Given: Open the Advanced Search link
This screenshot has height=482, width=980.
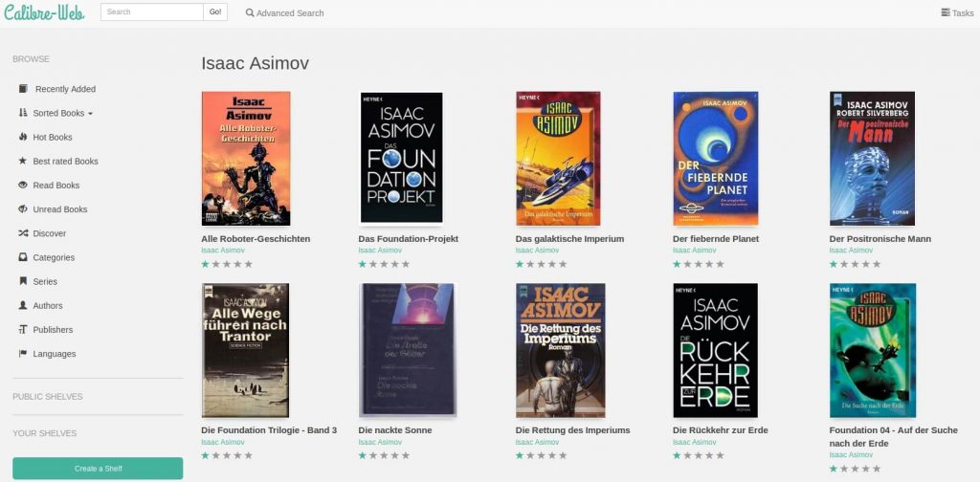Looking at the screenshot, I should 284,13.
